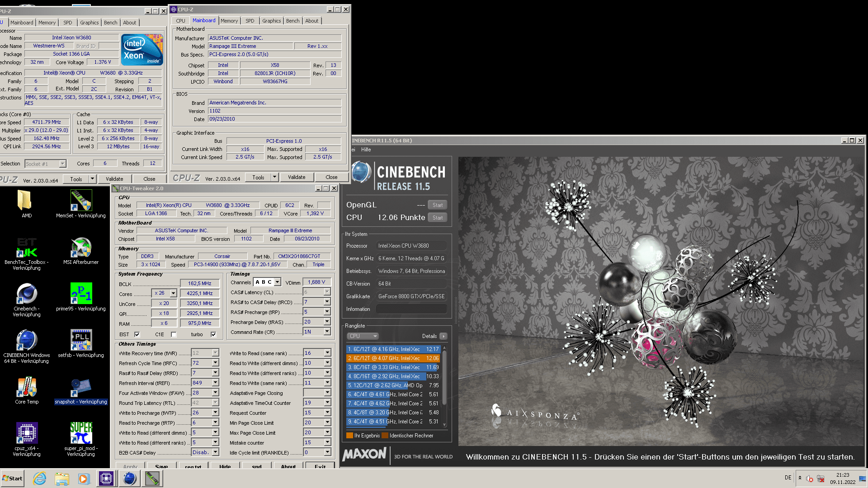Click the Identischer Rechner legend swatch
This screenshot has width=868, height=488.
(385, 436)
